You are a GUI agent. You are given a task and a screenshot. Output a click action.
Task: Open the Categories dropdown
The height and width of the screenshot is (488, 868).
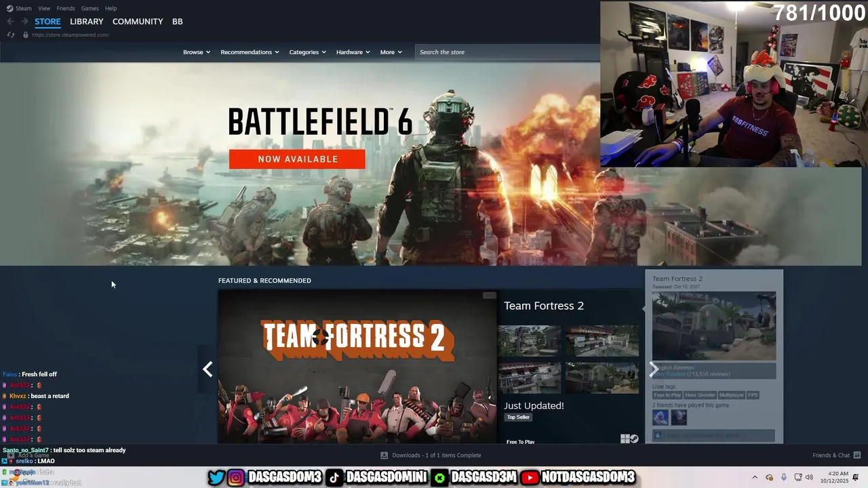coord(307,52)
